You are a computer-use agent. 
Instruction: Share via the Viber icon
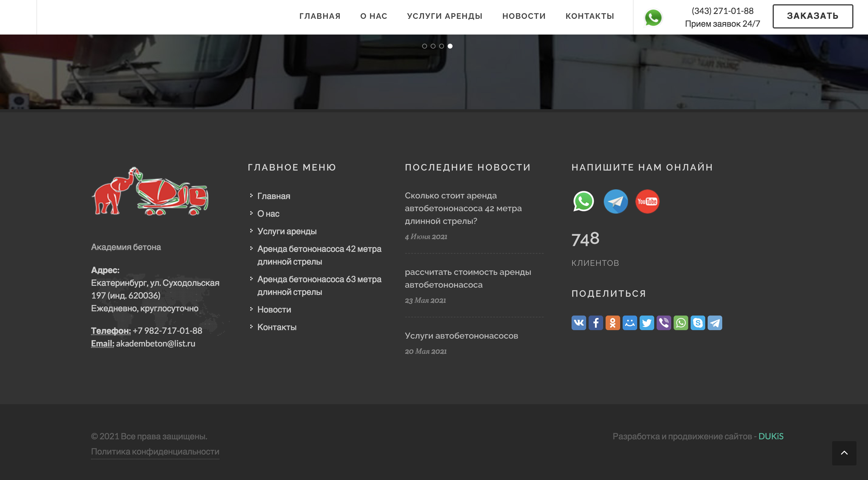664,323
